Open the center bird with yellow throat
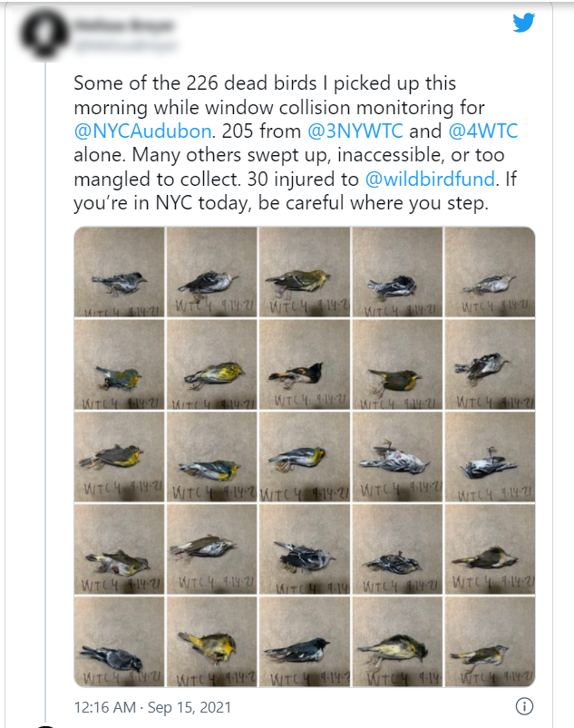Viewport: 574px width, 728px height. coord(304,457)
